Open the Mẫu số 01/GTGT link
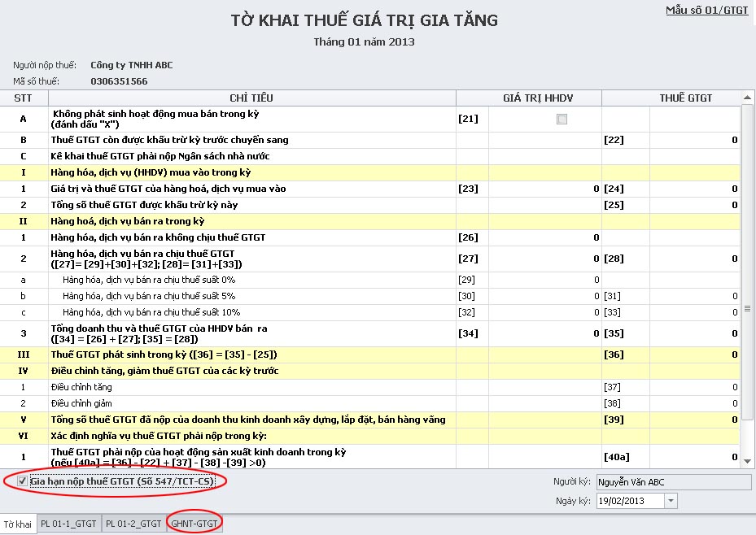The image size is (756, 535). click(x=707, y=10)
